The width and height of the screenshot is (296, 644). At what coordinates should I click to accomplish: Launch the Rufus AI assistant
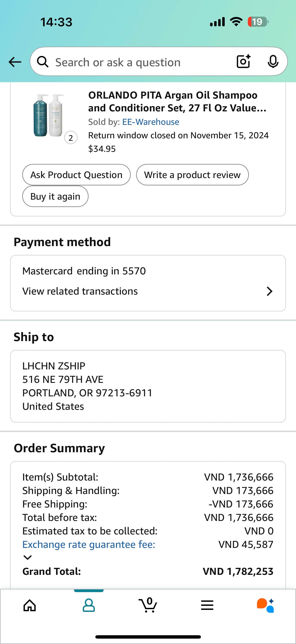265,605
